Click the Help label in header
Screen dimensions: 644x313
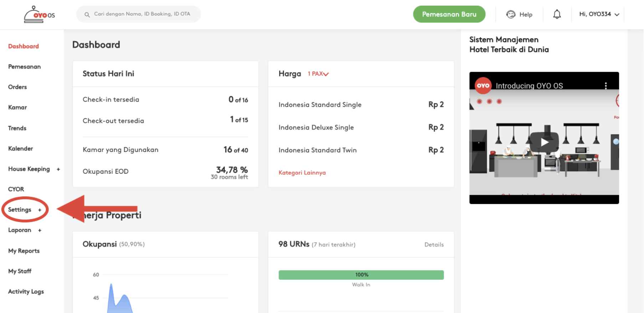pyautogui.click(x=526, y=15)
